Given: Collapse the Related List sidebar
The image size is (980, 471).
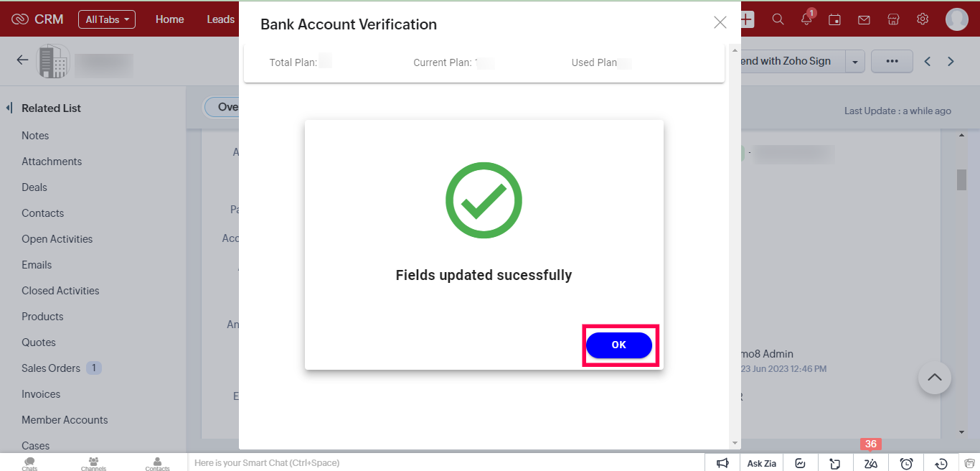Looking at the screenshot, I should click(9, 108).
